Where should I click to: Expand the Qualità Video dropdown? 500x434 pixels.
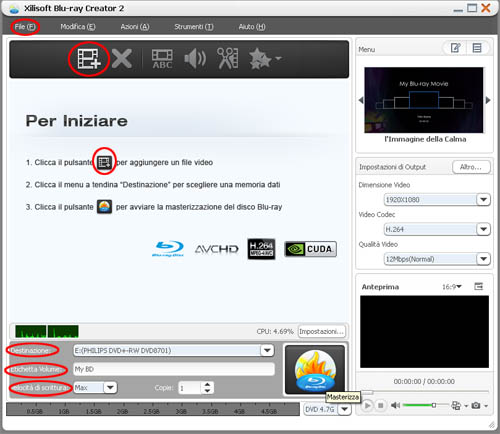(x=483, y=259)
